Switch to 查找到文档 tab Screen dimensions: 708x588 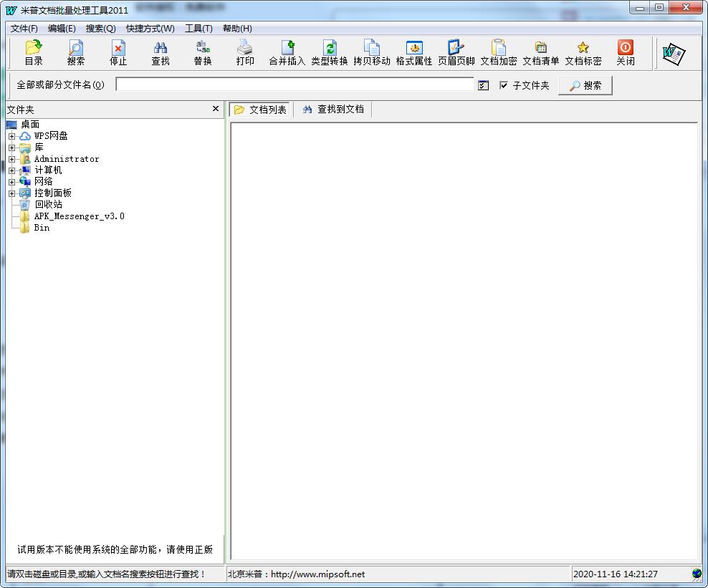click(333, 109)
